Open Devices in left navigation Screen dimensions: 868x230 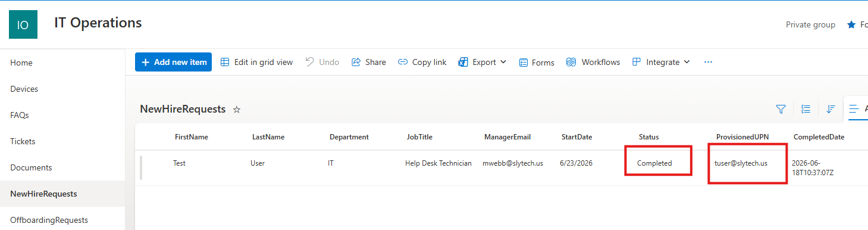point(24,89)
